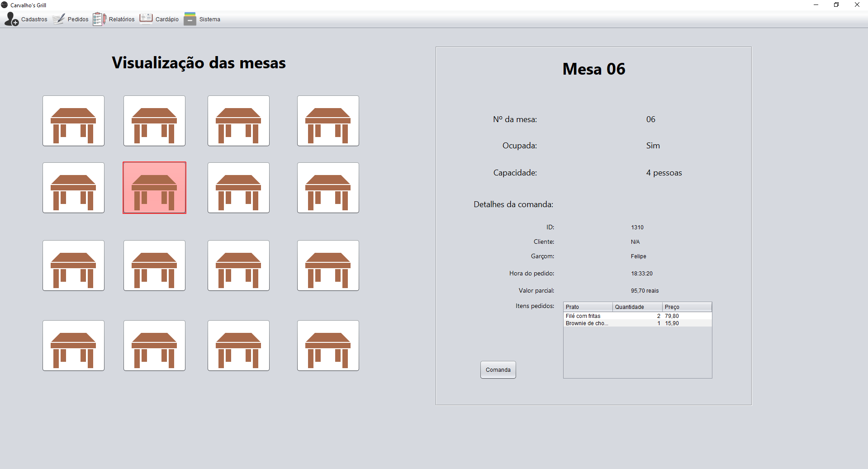Screen dimensions: 868x469
Task: Select the Pedidos pencil icon
Action: [x=59, y=19]
